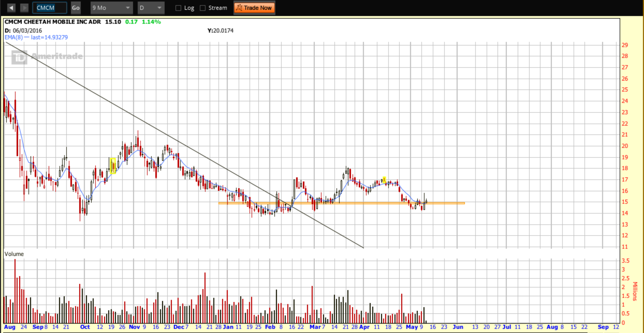
Task: Click the Jun label on the date axis
Action: pyautogui.click(x=458, y=327)
